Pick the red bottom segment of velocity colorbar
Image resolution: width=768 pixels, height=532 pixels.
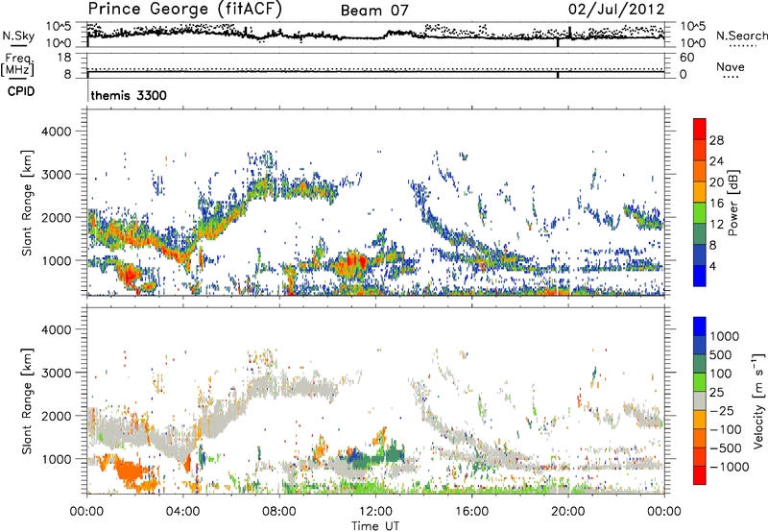click(700, 475)
